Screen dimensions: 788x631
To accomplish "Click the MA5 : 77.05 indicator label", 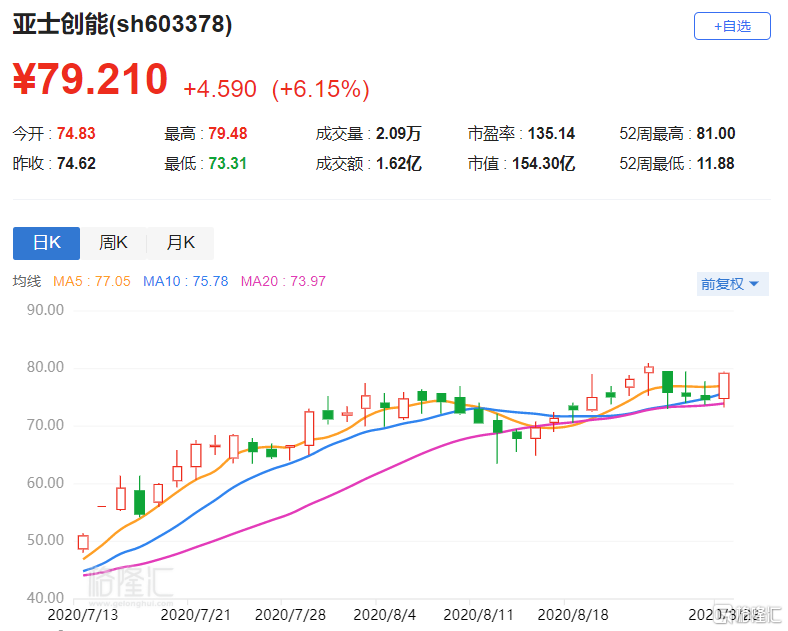I will (91, 281).
